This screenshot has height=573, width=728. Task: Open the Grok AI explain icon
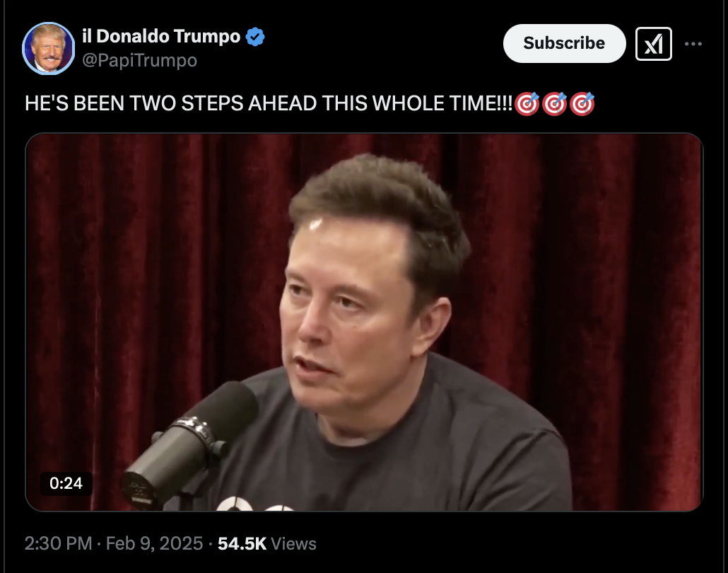click(x=653, y=44)
